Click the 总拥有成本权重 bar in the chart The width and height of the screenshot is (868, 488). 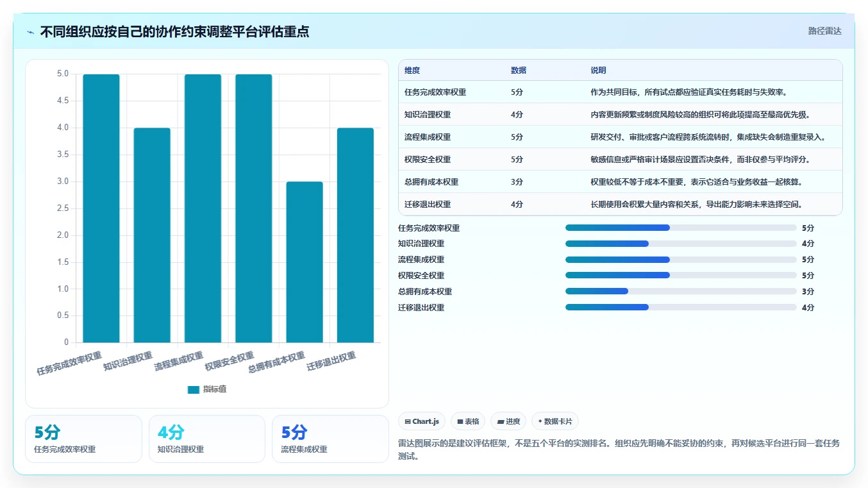pos(305,262)
